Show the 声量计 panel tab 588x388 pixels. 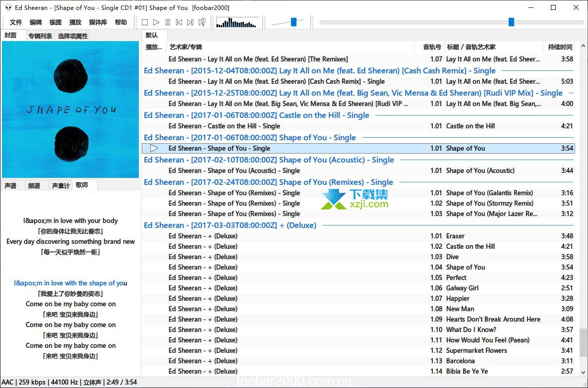[61, 185]
